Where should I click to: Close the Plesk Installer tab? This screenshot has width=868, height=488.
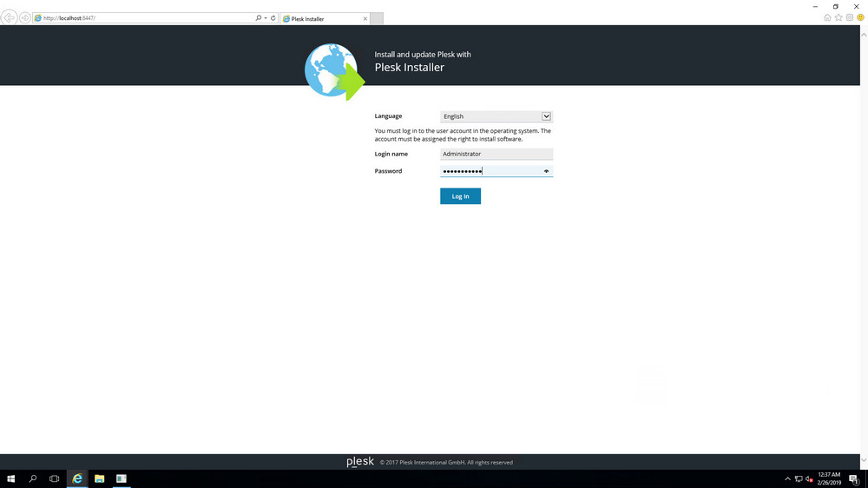pos(365,19)
